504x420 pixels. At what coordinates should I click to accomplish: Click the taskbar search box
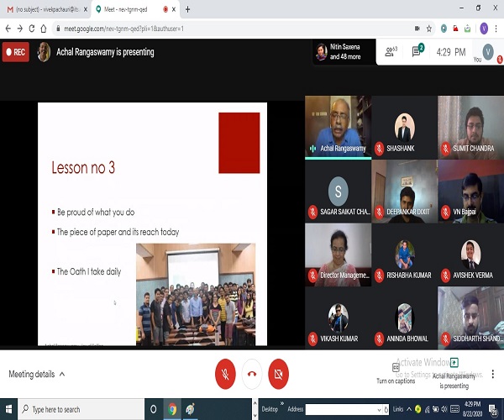[81, 409]
